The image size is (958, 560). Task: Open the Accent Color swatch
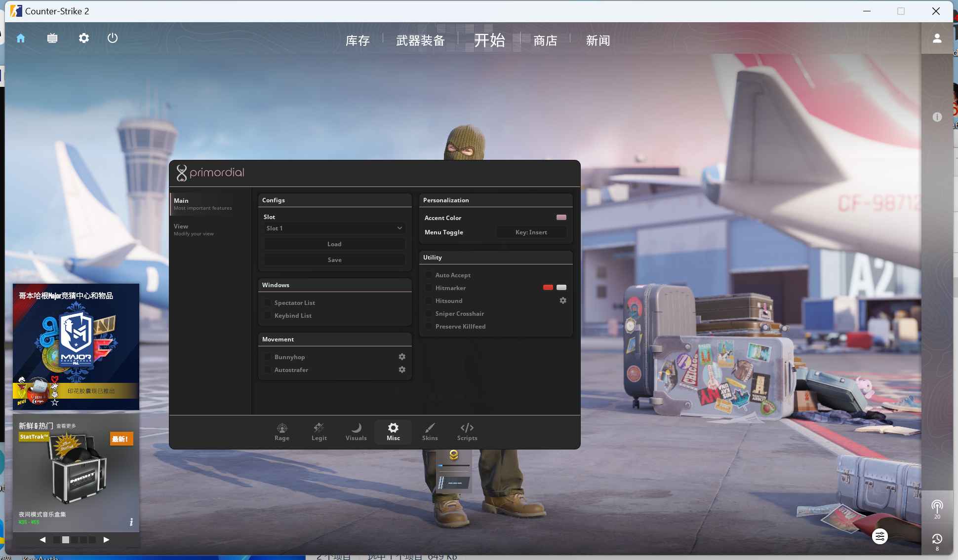coord(561,218)
